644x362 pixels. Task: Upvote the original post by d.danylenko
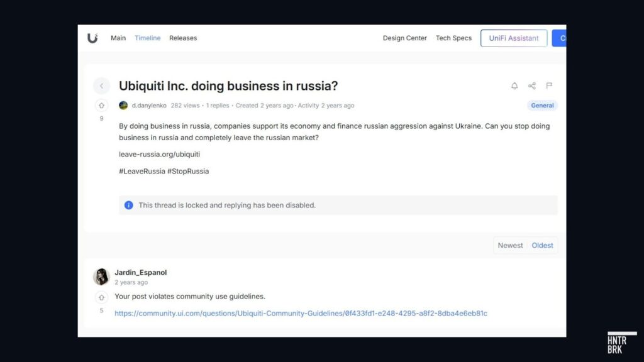pos(102,106)
